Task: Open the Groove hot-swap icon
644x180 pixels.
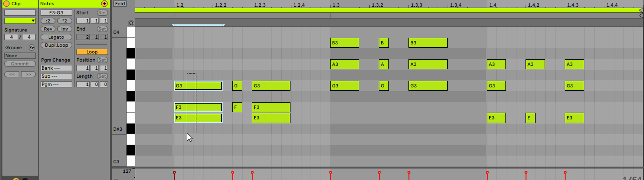Action: pos(32,48)
